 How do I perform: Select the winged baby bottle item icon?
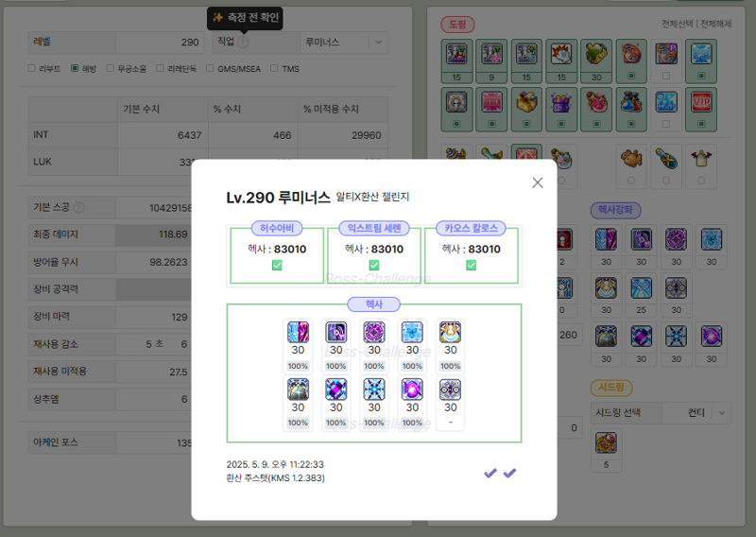pyautogui.click(x=701, y=158)
